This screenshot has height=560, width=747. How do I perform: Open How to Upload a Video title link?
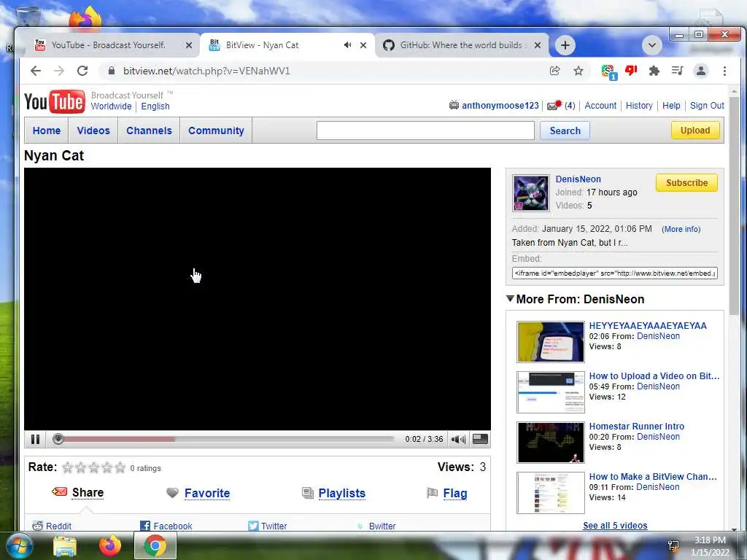tap(654, 376)
